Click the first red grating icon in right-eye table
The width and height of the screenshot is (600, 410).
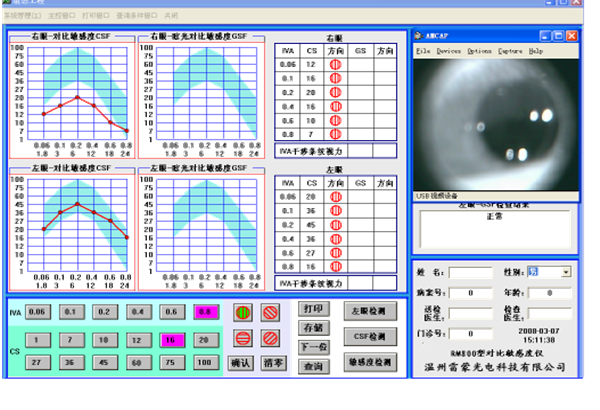click(336, 65)
